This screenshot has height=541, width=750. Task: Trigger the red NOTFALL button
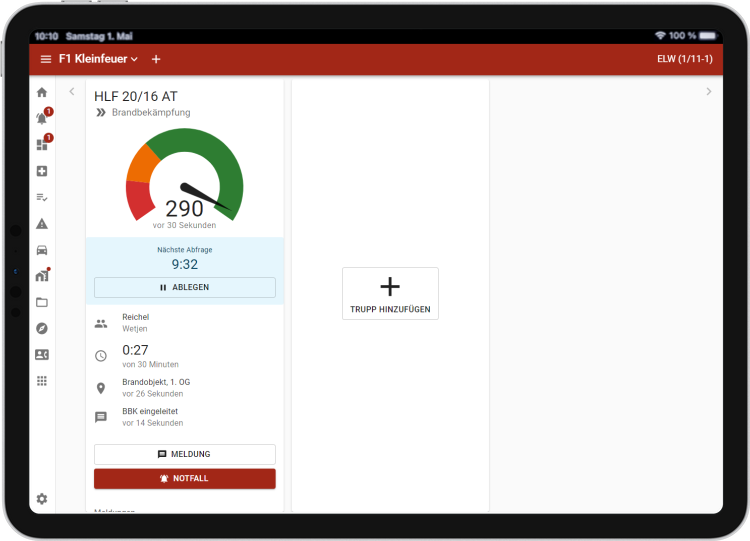185,478
